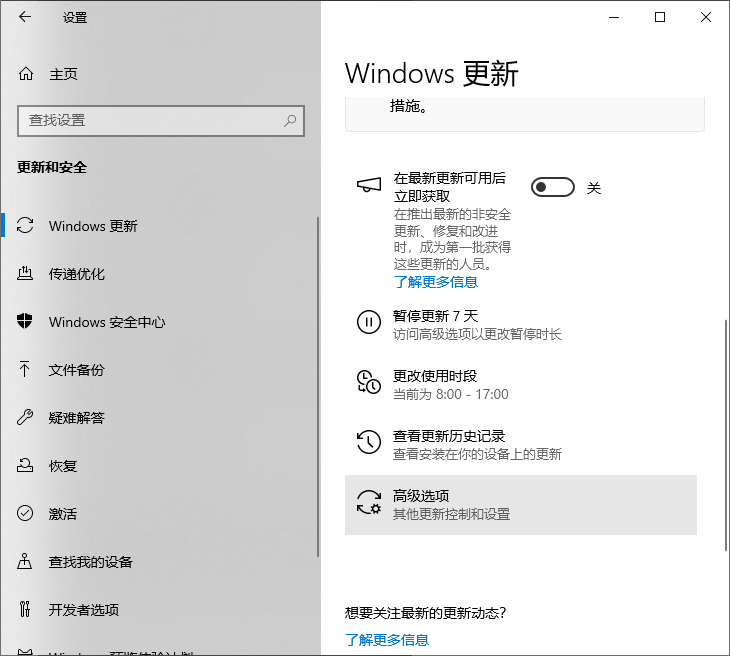Click the 暂停更新 7 天 pause icon
The height and width of the screenshot is (656, 730).
click(369, 322)
